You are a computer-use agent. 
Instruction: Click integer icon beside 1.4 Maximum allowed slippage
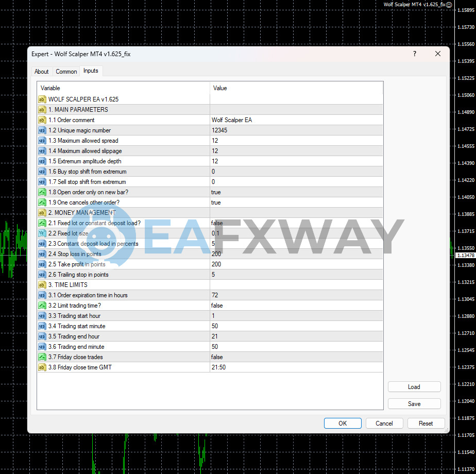click(42, 151)
